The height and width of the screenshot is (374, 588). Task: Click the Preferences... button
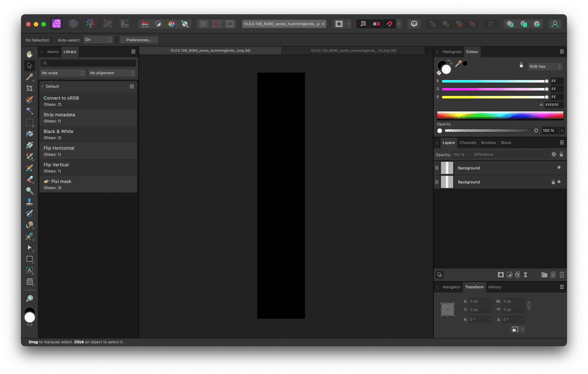[139, 40]
